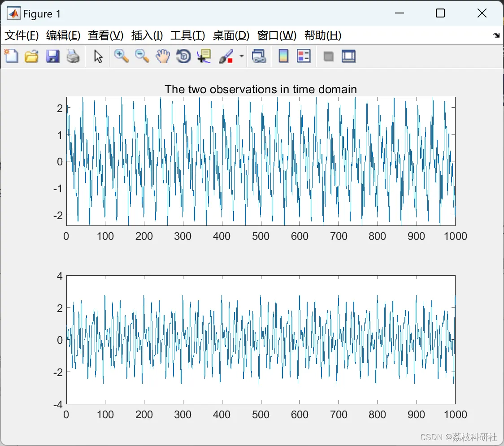
Task: Click the New Figure icon
Action: click(11, 56)
